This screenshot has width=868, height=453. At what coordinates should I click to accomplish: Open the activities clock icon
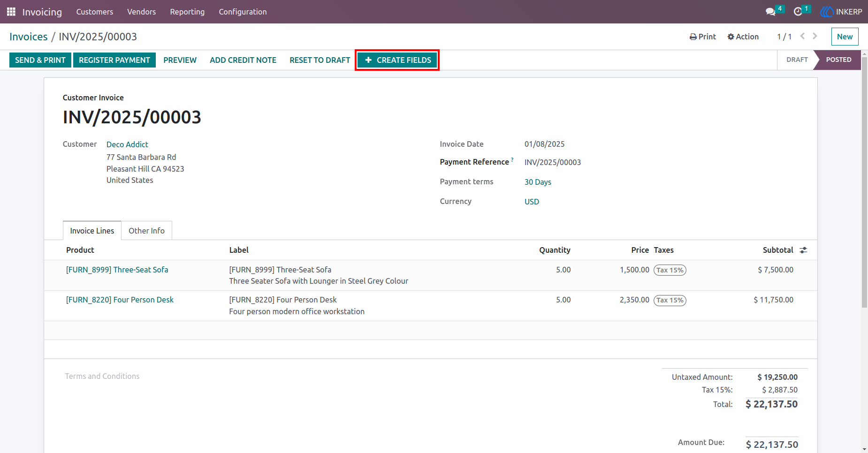(798, 12)
